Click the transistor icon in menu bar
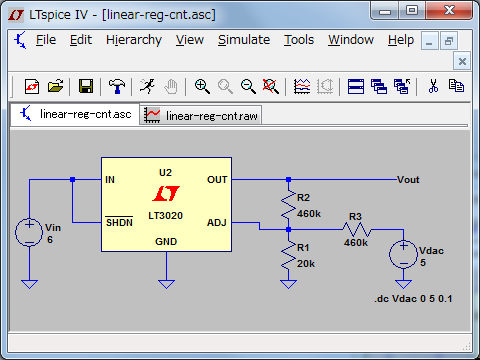 (x=20, y=40)
